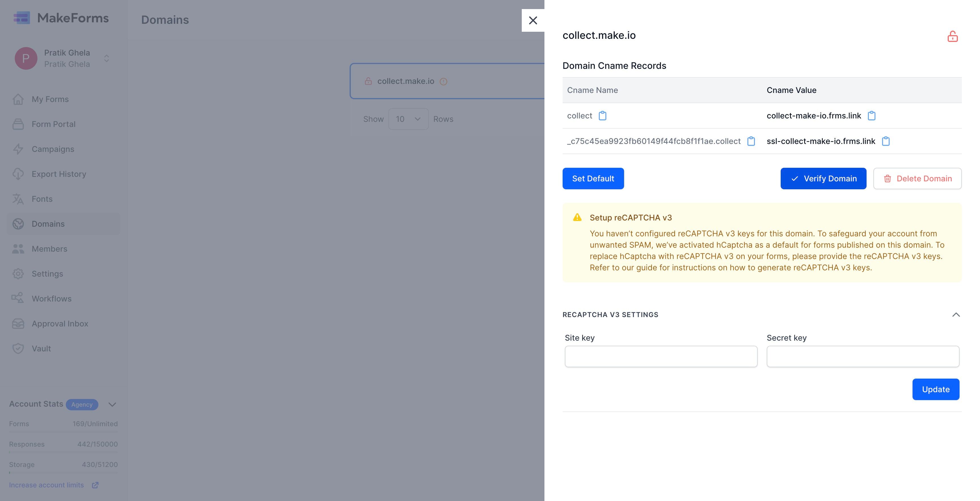
Task: Click the Domains globe icon
Action: click(x=18, y=224)
